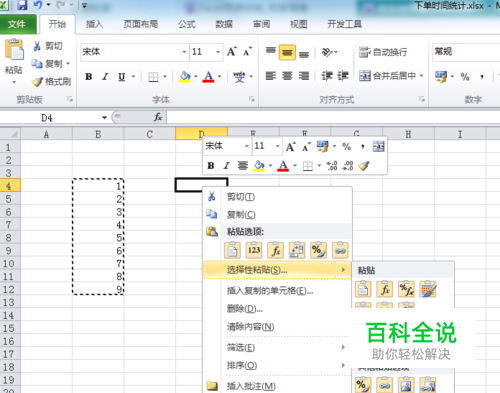Image resolution: width=500 pixels, height=393 pixels.
Task: Align text right in the ribbon
Action: (x=304, y=76)
